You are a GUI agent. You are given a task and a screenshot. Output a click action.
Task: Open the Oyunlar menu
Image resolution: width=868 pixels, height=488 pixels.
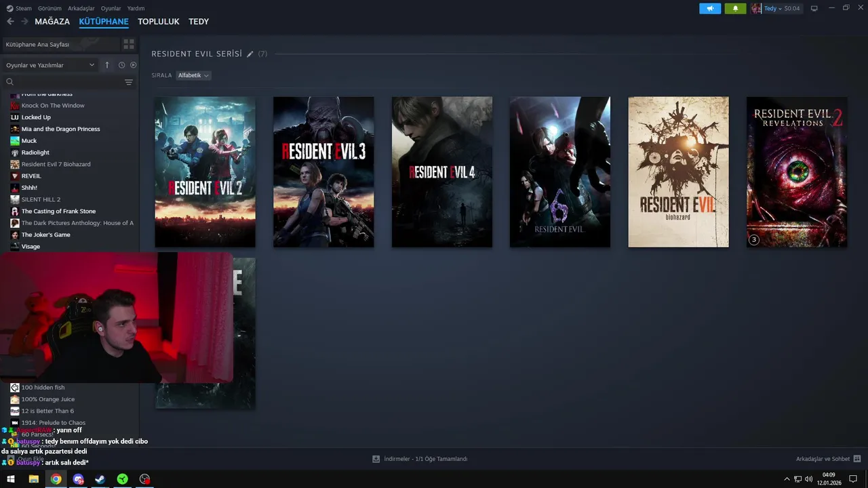tap(111, 8)
